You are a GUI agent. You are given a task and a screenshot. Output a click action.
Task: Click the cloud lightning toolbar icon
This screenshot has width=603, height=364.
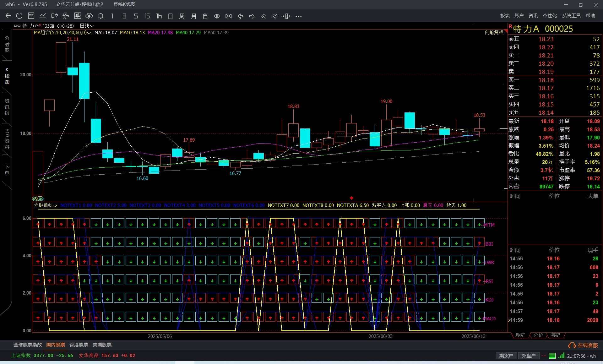point(89,16)
